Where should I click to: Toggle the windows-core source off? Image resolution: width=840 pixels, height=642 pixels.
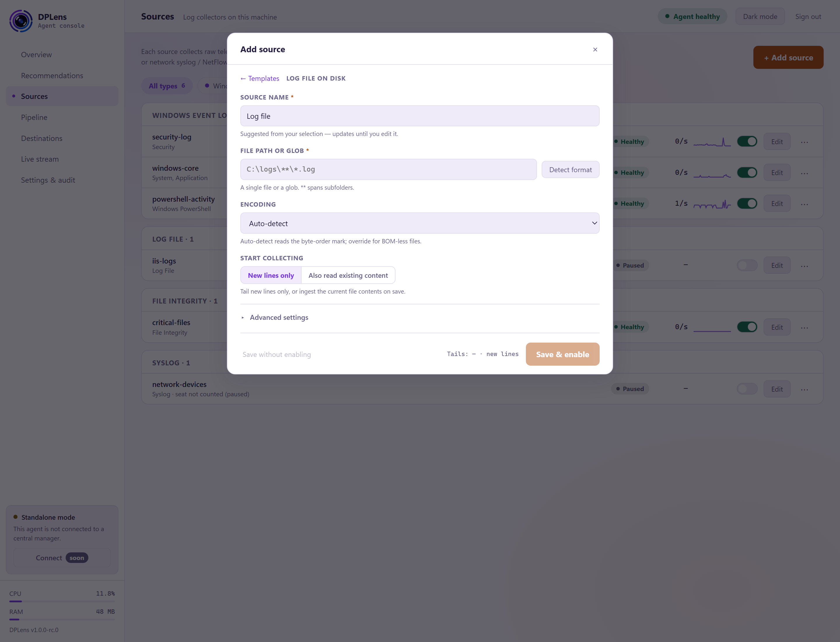(747, 172)
